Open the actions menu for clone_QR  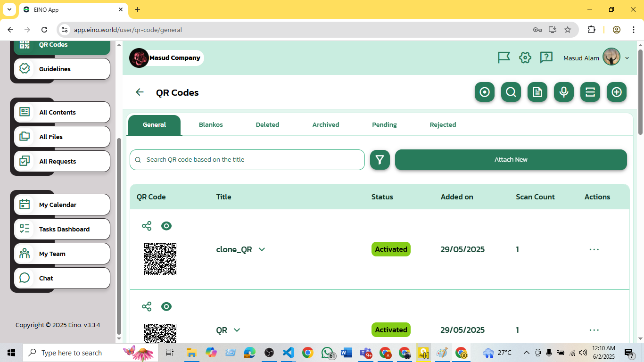(594, 249)
